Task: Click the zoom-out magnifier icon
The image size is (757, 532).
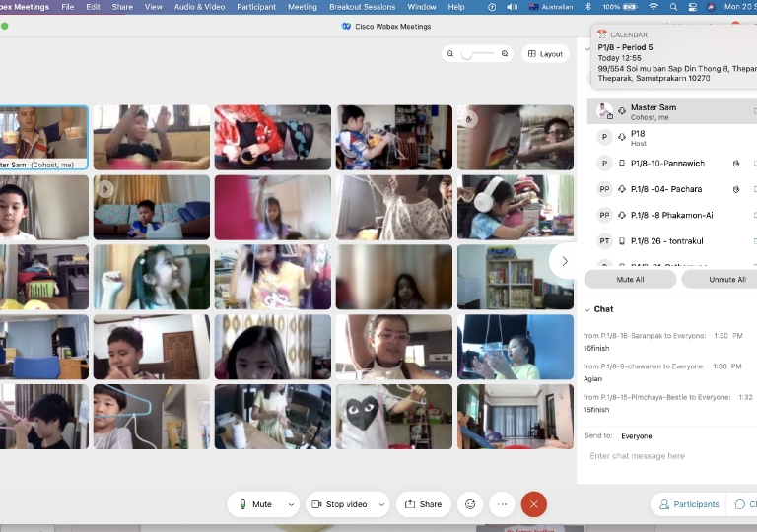Action: click(x=449, y=53)
